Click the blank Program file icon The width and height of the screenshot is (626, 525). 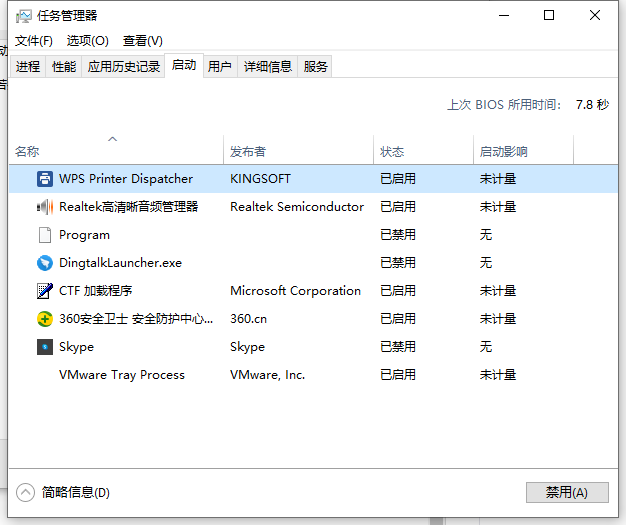pyautogui.click(x=45, y=235)
